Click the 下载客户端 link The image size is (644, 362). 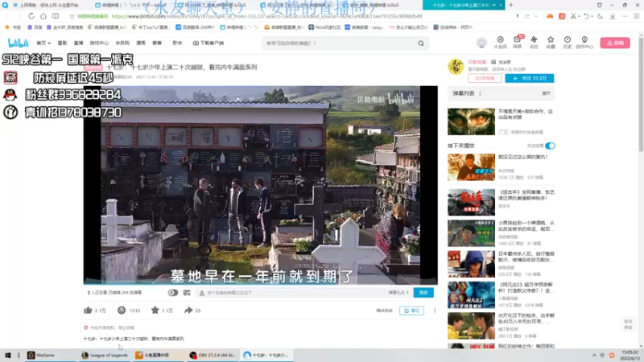[x=208, y=43]
